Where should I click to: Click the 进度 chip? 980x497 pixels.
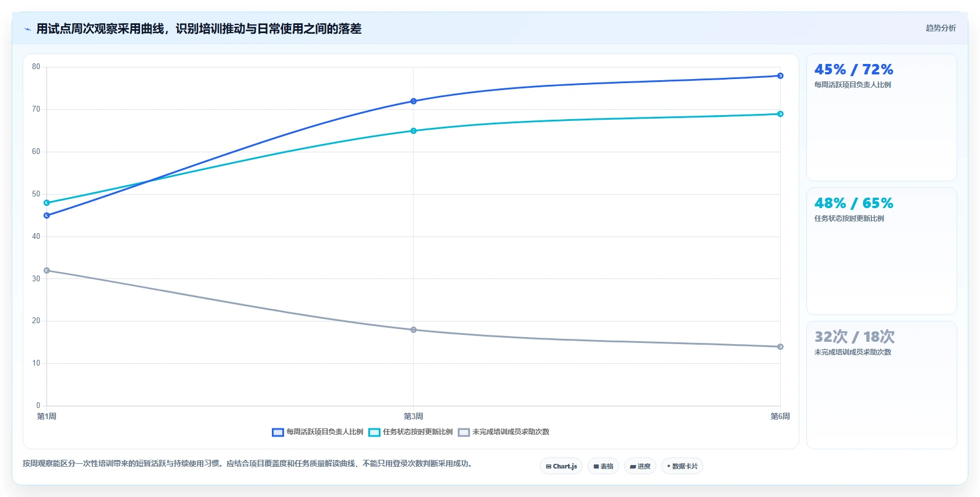click(640, 466)
